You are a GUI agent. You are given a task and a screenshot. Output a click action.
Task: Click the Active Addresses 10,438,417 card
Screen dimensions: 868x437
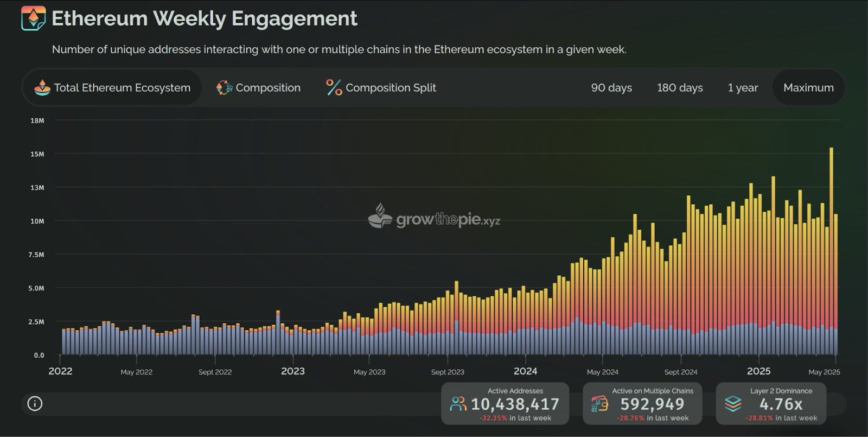click(x=505, y=403)
